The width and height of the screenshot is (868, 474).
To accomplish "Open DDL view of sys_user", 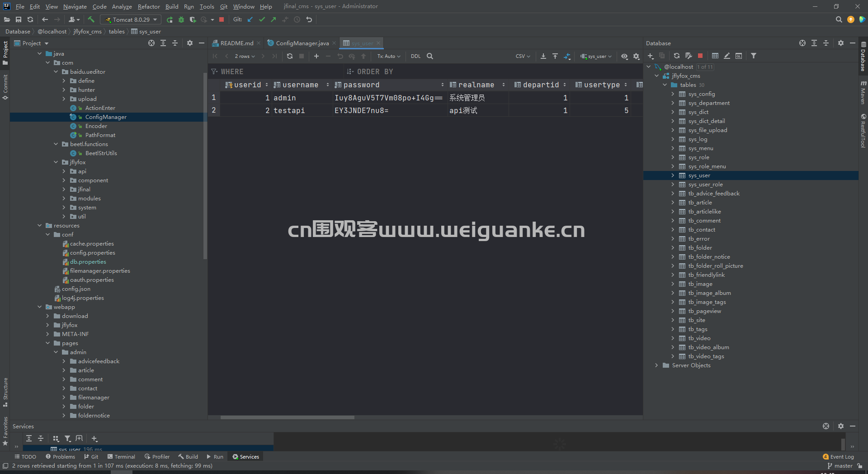I will tap(415, 56).
